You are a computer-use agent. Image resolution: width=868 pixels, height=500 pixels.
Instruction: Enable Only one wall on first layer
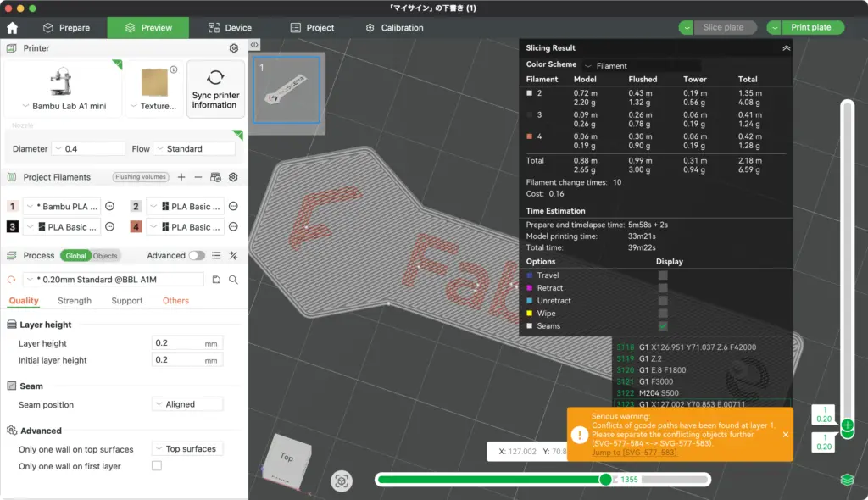click(157, 465)
